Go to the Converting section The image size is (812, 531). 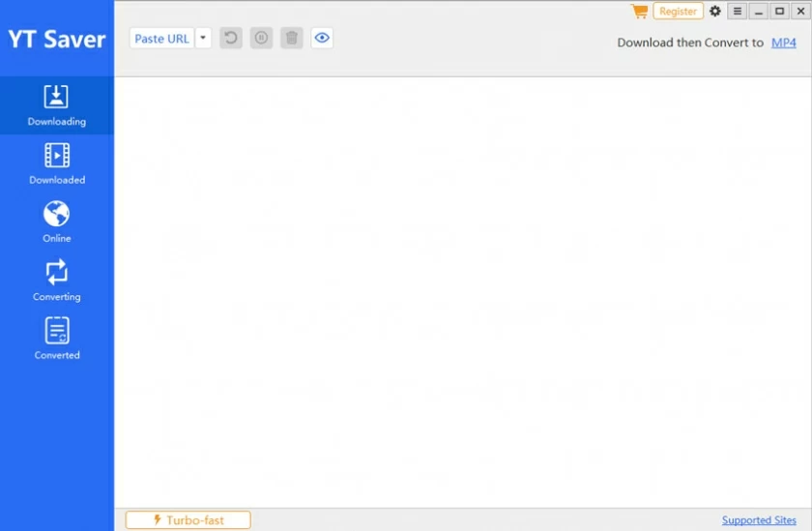(56, 280)
